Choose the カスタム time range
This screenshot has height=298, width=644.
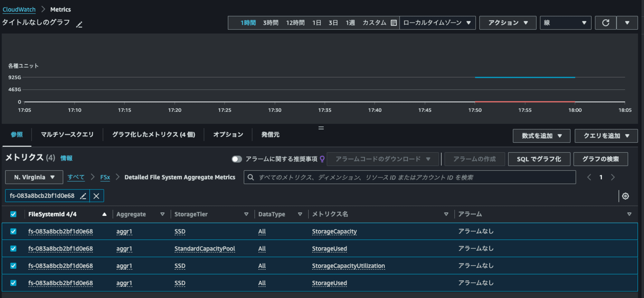point(374,23)
